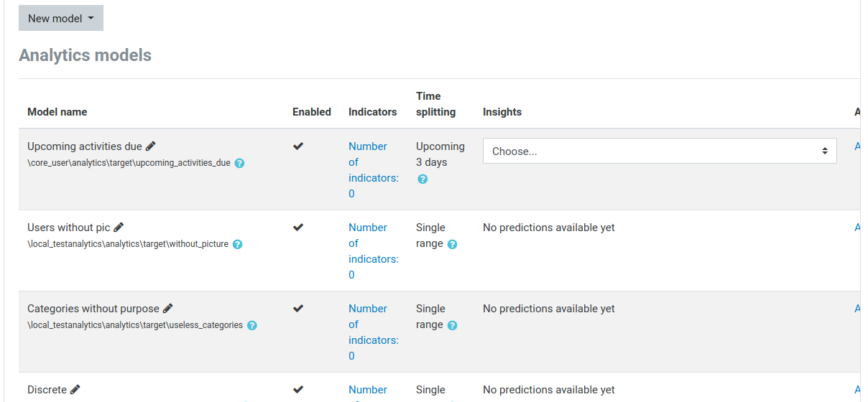This screenshot has width=868, height=402.
Task: Show help for Users without pic Single range
Action: coord(452,244)
